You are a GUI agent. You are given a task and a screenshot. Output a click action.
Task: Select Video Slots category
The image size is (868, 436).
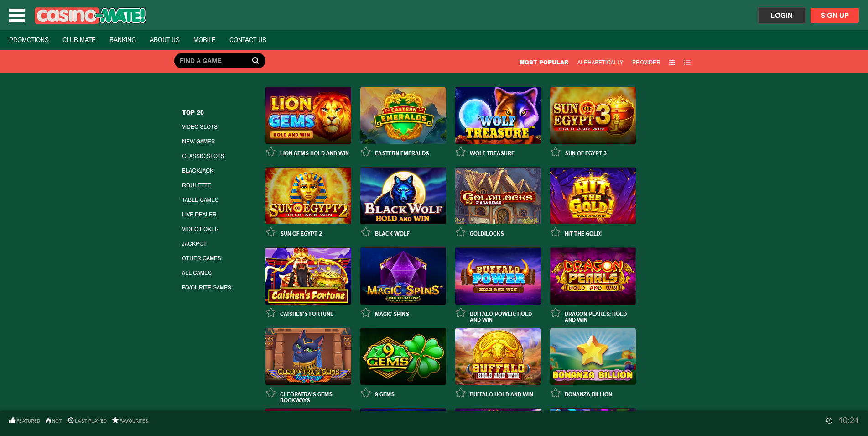(x=200, y=127)
